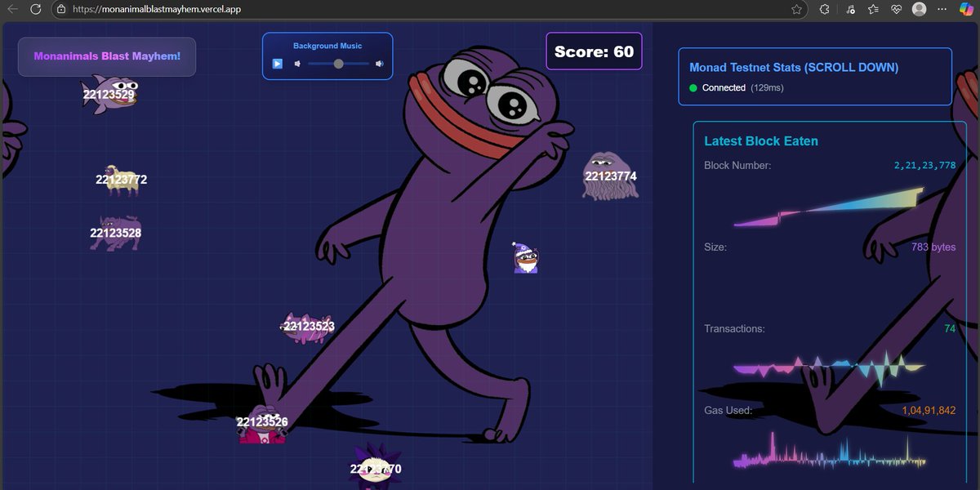Viewport: 980px width, 490px height.
Task: Click the (129ms) latency text
Action: click(767, 87)
